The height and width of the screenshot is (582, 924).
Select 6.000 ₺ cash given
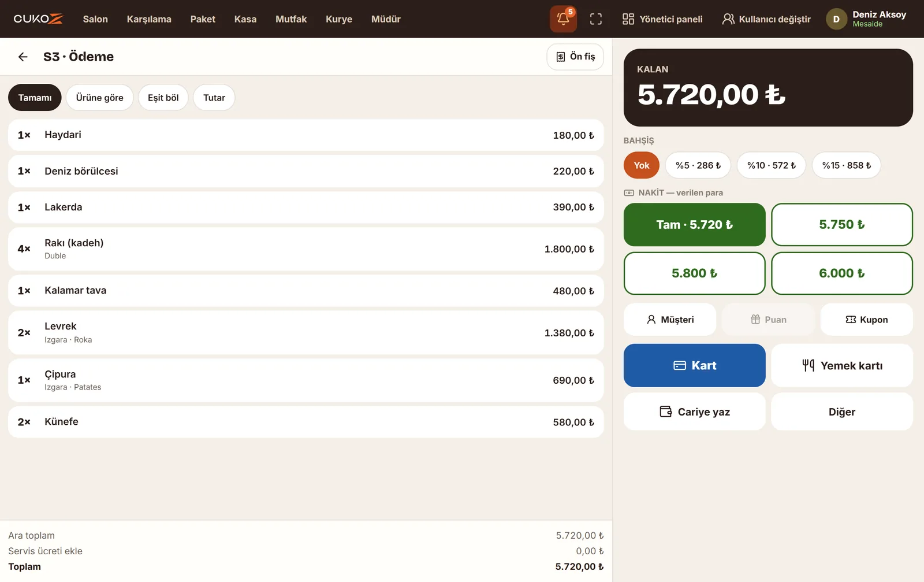tap(842, 273)
